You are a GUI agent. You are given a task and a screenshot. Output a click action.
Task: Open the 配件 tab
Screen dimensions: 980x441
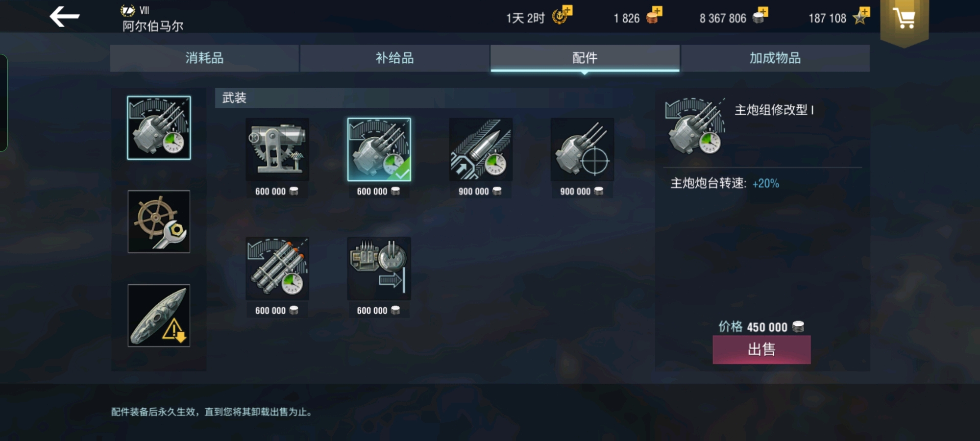(x=585, y=58)
